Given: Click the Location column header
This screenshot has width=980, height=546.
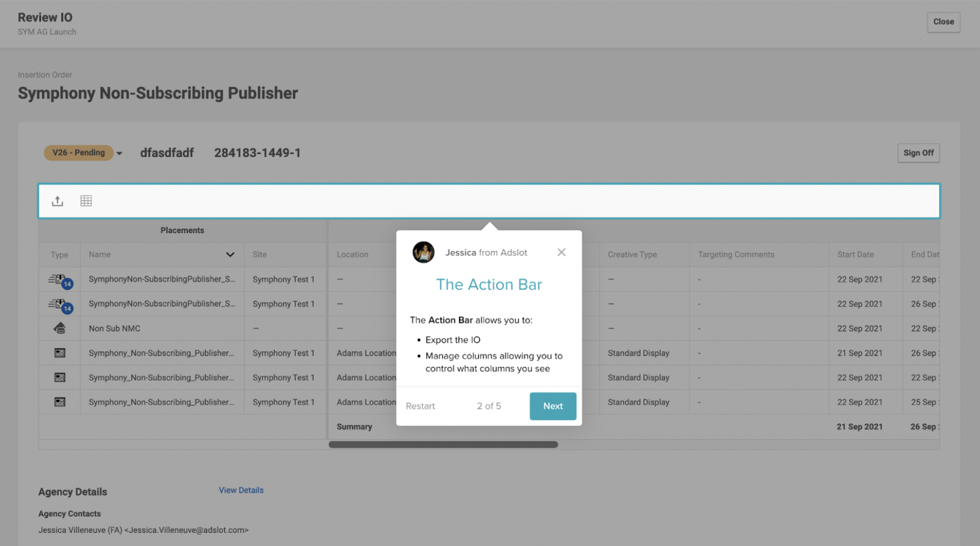Looking at the screenshot, I should pos(353,255).
